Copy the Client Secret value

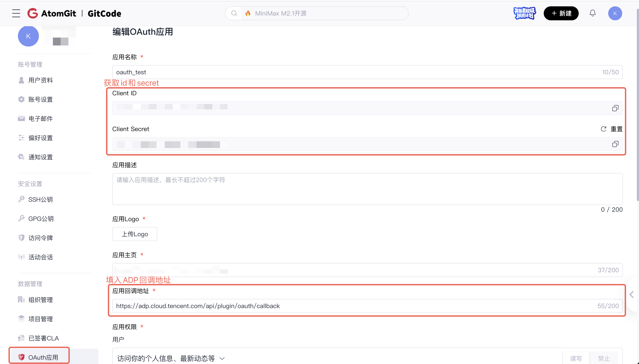click(615, 144)
